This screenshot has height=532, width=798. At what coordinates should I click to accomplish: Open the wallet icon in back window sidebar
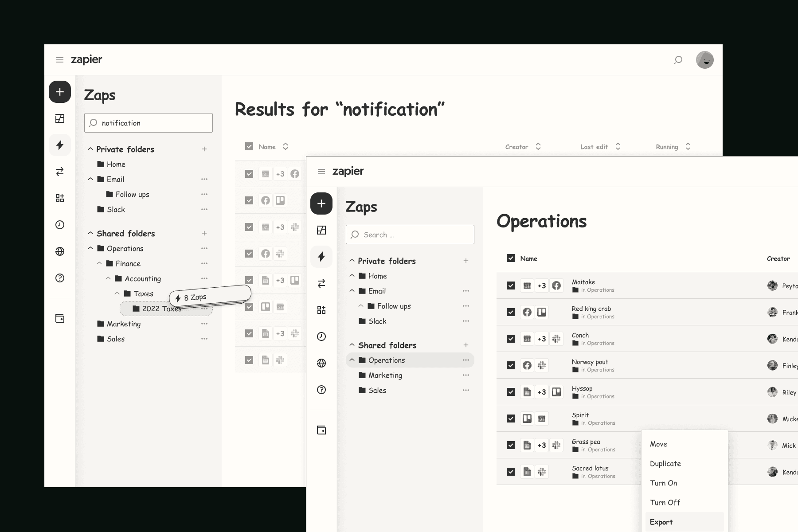coord(60,318)
